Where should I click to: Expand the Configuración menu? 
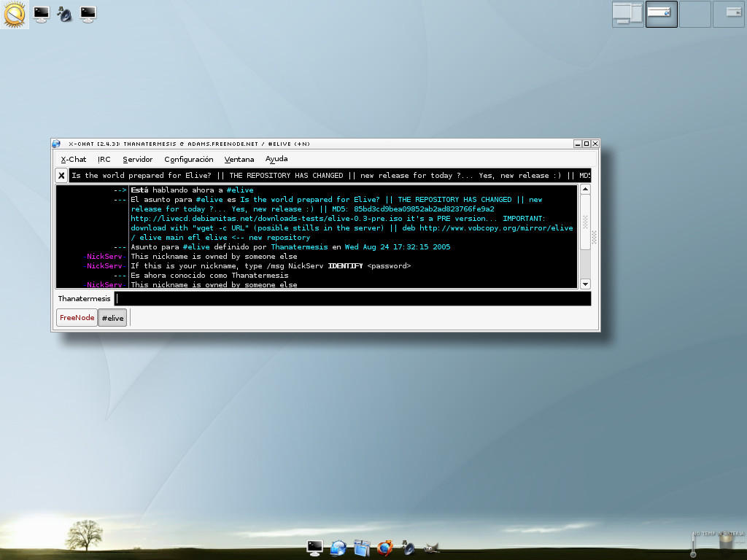coord(188,159)
